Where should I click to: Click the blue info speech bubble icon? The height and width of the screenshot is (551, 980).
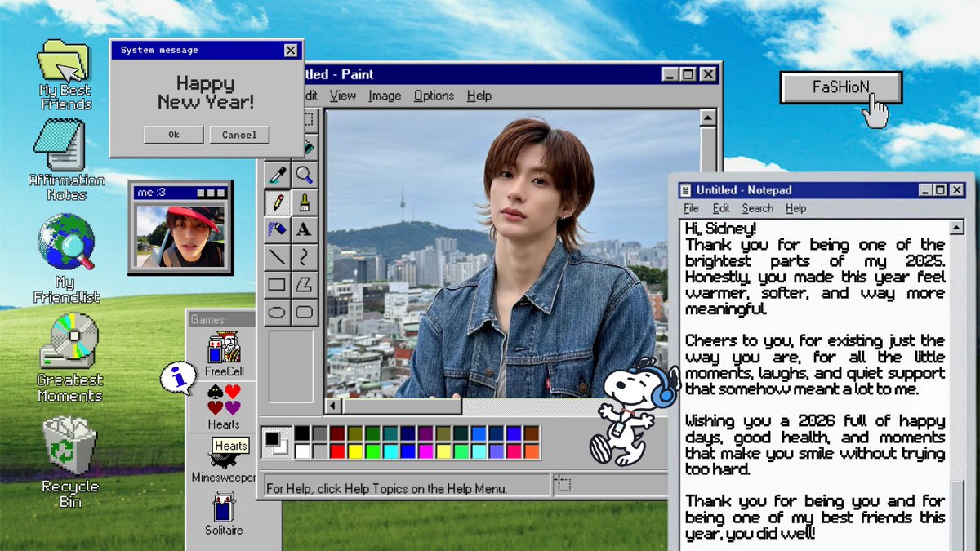[178, 379]
